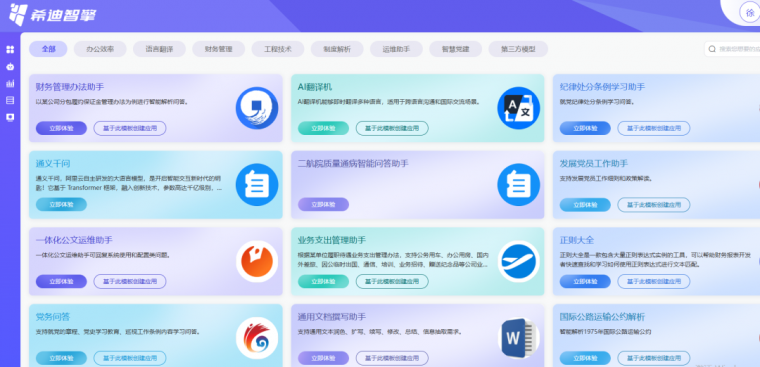Click the 通义千问 document icon
The image size is (760, 367).
[257, 185]
